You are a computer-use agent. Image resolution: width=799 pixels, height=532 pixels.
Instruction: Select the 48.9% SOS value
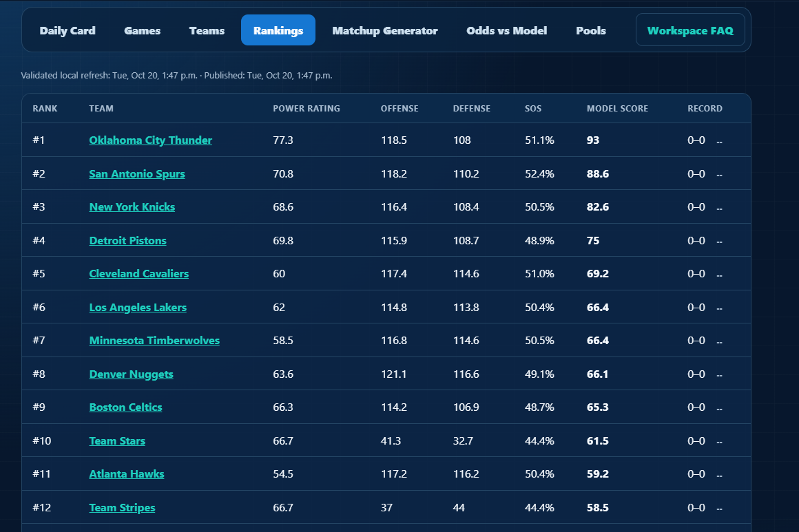(x=539, y=240)
